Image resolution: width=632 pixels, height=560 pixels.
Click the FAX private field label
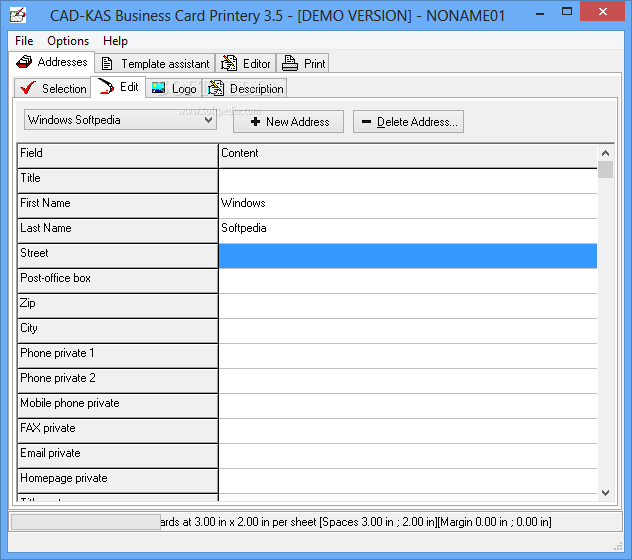click(118, 431)
